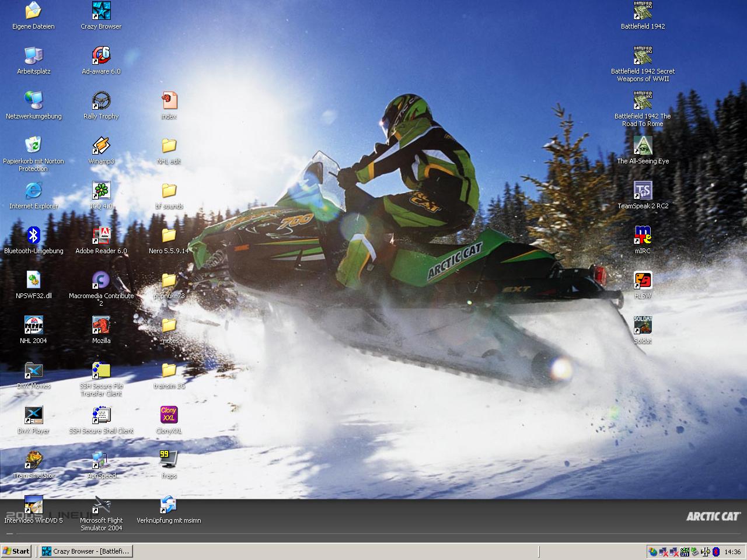Restore Crazy Browser window from taskbar
This screenshot has width=747, height=560.
[x=86, y=551]
